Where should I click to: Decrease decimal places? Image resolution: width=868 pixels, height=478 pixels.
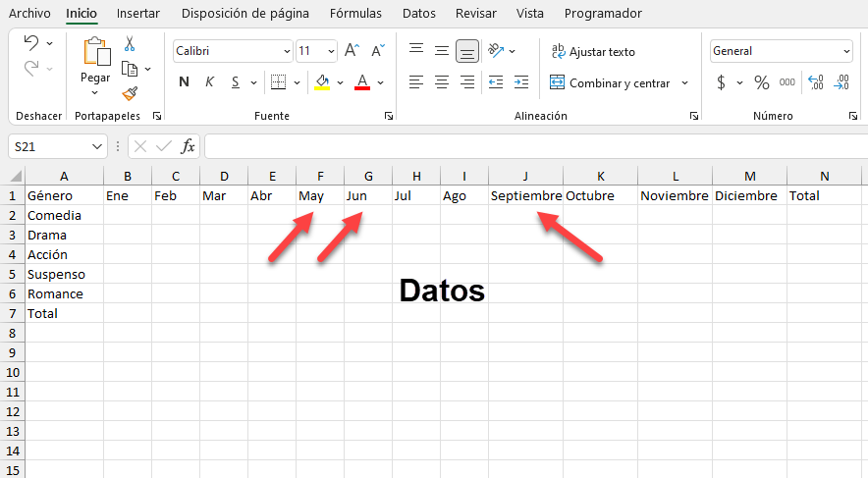pos(841,82)
